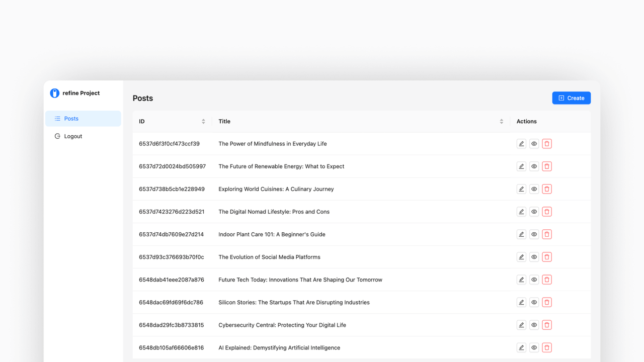View the AI Explained post
Screen dimensions: 644x362
[534, 347]
